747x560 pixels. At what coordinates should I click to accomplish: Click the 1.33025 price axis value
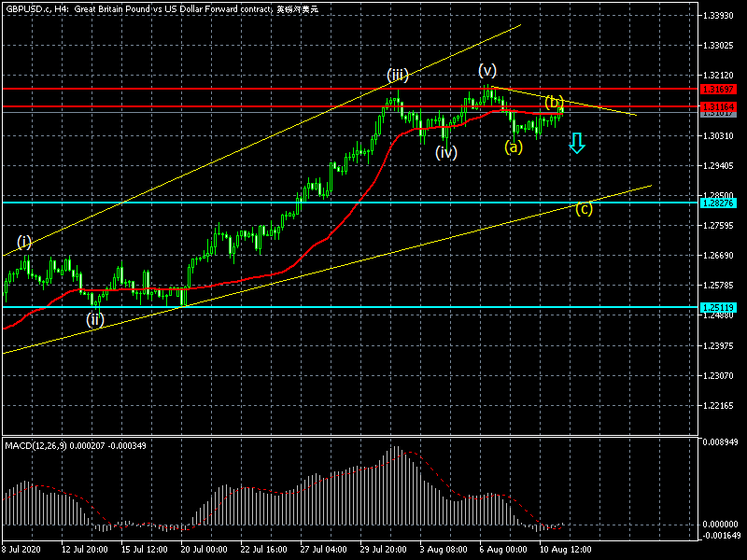pos(718,46)
